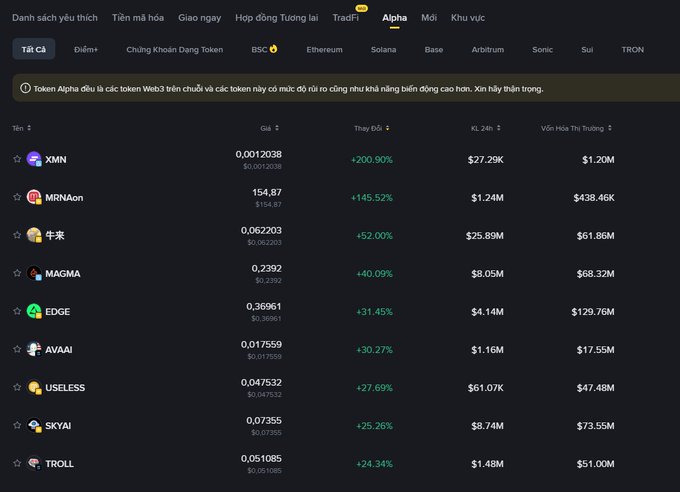680x492 pixels.
Task: Filter tokens by Base chain
Action: click(x=434, y=49)
